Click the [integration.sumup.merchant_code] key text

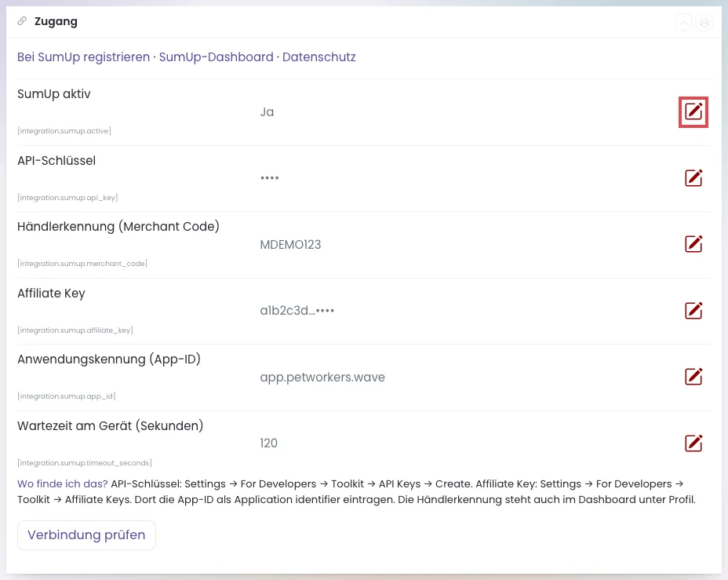(x=82, y=263)
